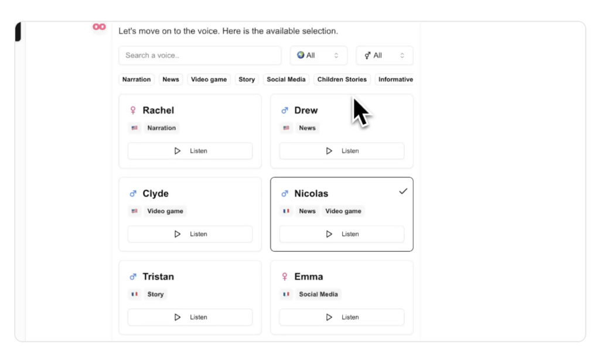Listen to Nicolas's voice sample

coord(342,234)
